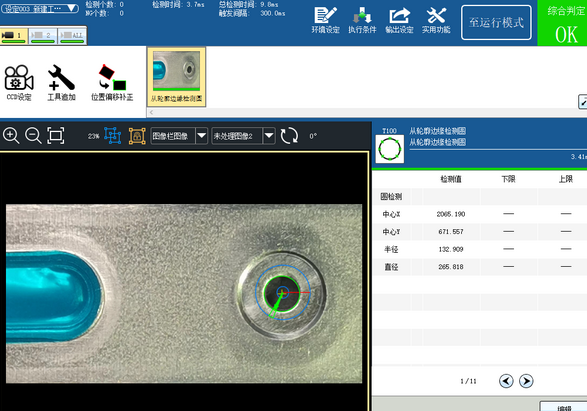The height and width of the screenshot is (411, 587).
Task: Open 执行条件 execution conditions
Action: coord(362,20)
